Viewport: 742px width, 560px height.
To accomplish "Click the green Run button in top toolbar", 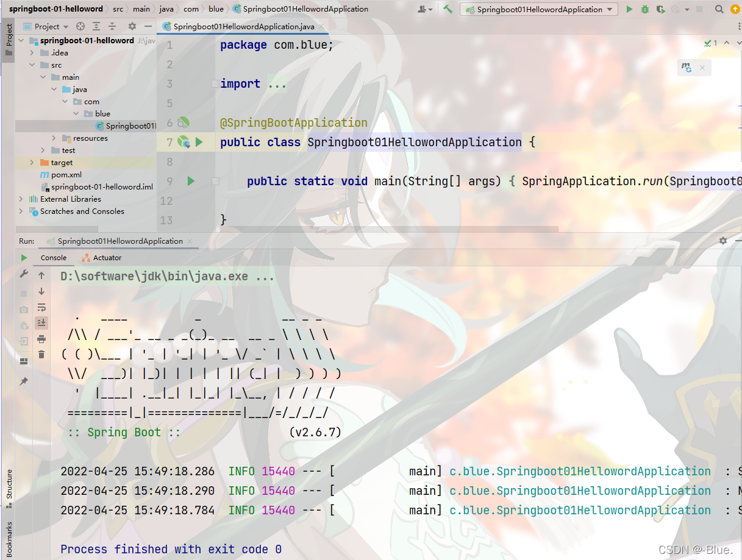I will 630,9.
